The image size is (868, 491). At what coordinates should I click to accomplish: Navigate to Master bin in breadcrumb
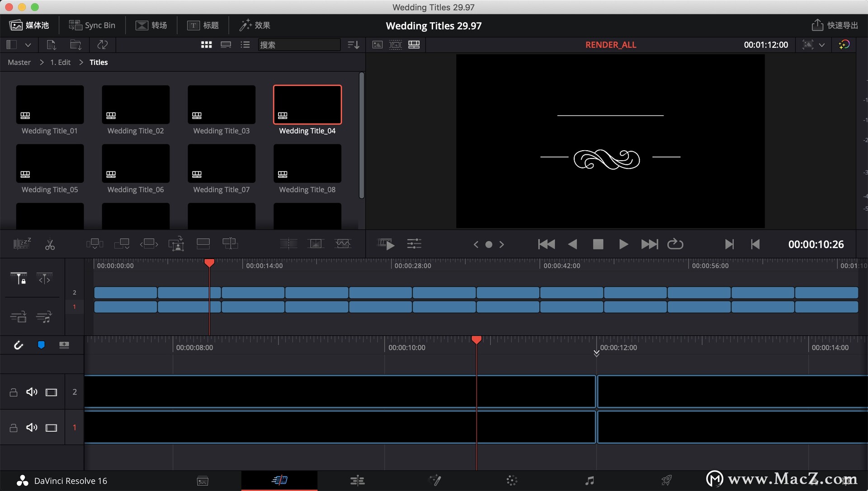(19, 62)
